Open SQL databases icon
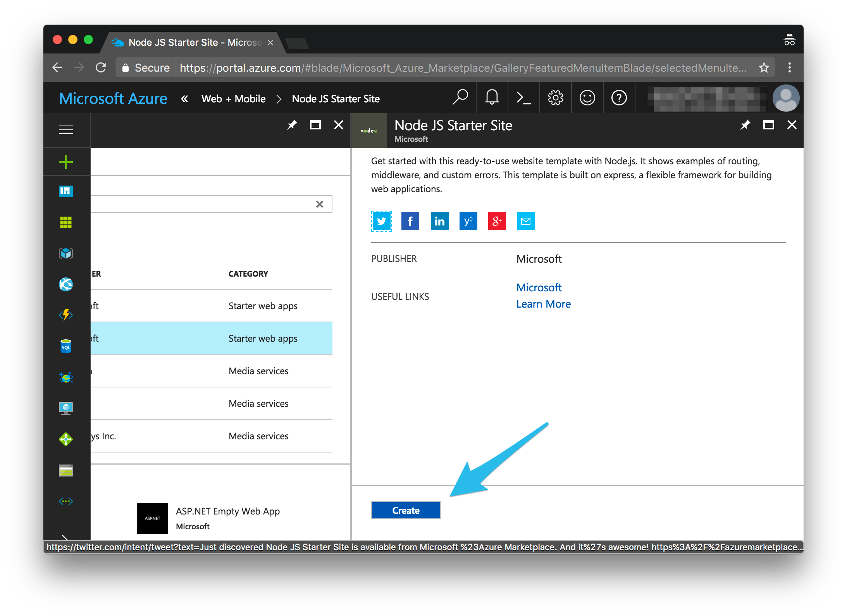The height and width of the screenshot is (616, 847). tap(66, 346)
